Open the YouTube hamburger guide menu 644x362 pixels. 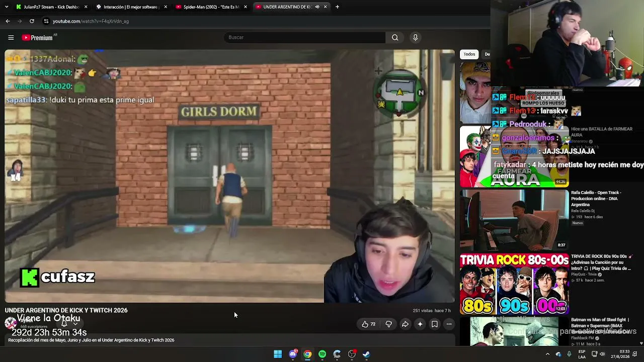[x=11, y=37]
